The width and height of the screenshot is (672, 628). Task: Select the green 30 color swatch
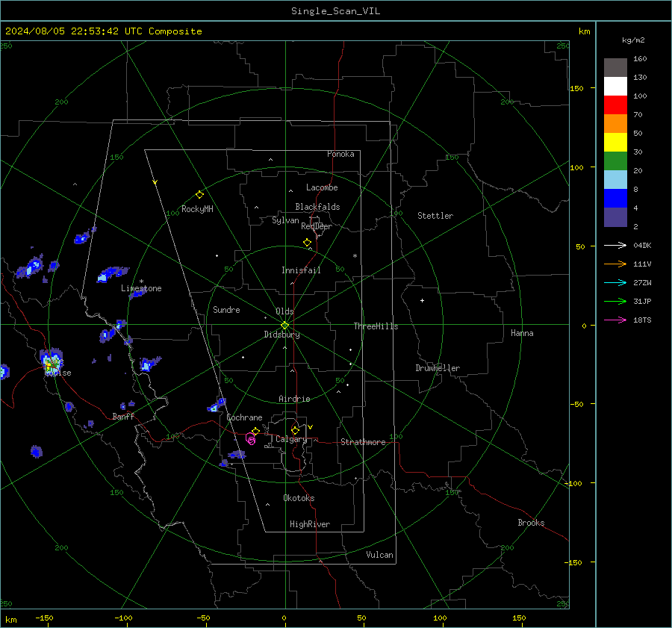pos(615,161)
